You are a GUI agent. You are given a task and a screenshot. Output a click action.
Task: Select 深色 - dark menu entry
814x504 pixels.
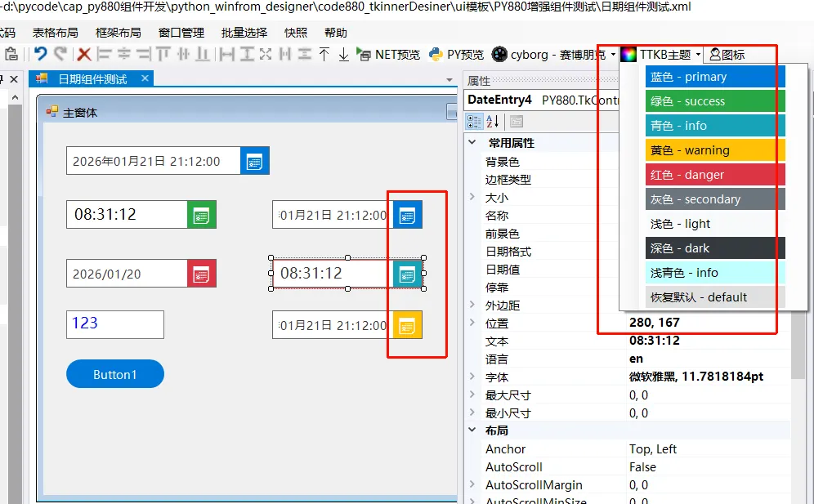[715, 248]
